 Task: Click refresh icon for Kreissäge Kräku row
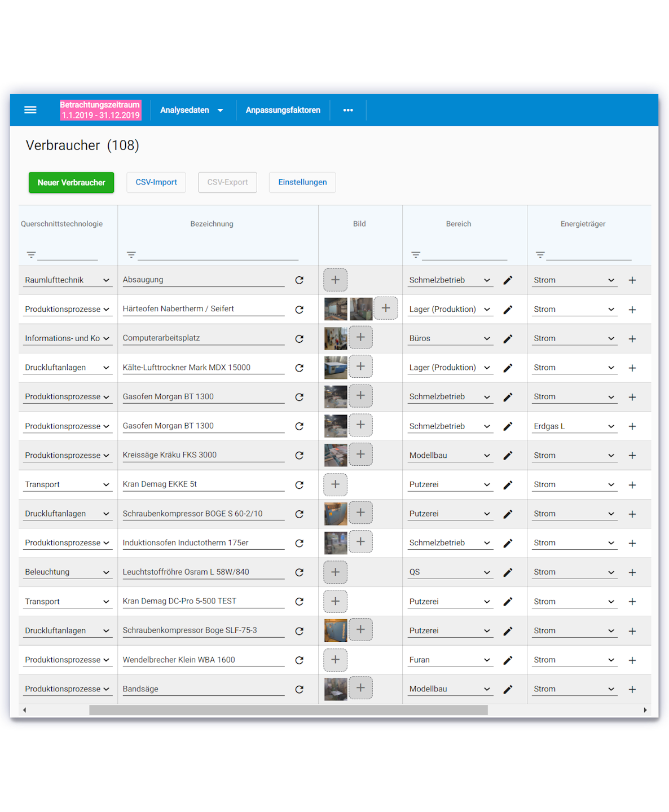pyautogui.click(x=300, y=455)
